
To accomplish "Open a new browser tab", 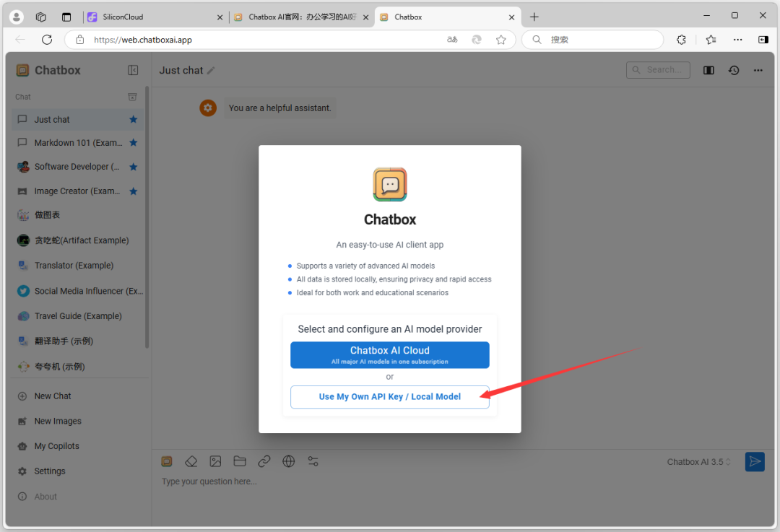I will pos(534,17).
